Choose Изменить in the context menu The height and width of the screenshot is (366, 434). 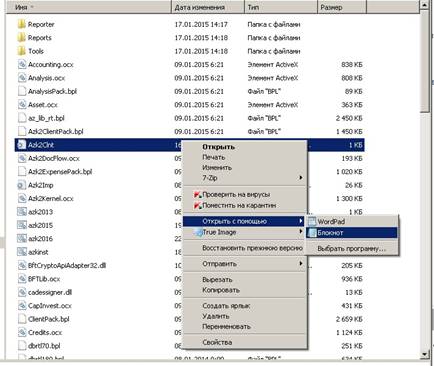coord(217,167)
